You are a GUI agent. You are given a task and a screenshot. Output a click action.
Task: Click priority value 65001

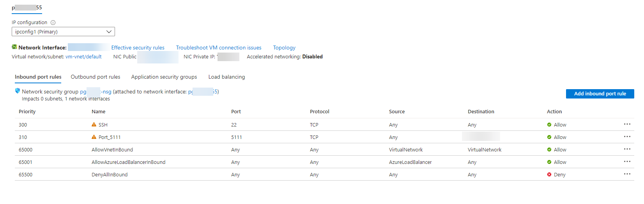(26, 162)
